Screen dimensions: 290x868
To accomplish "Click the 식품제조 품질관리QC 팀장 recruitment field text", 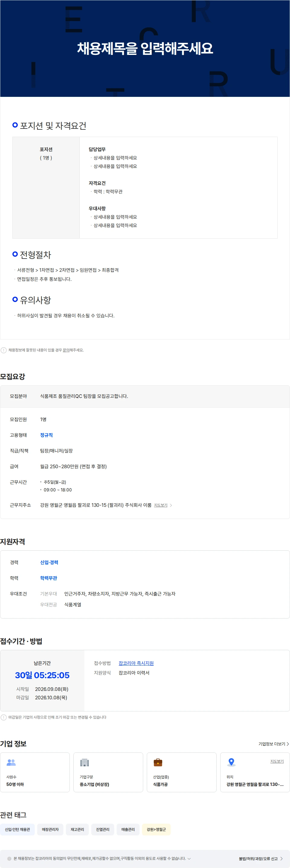I will click(x=84, y=396).
